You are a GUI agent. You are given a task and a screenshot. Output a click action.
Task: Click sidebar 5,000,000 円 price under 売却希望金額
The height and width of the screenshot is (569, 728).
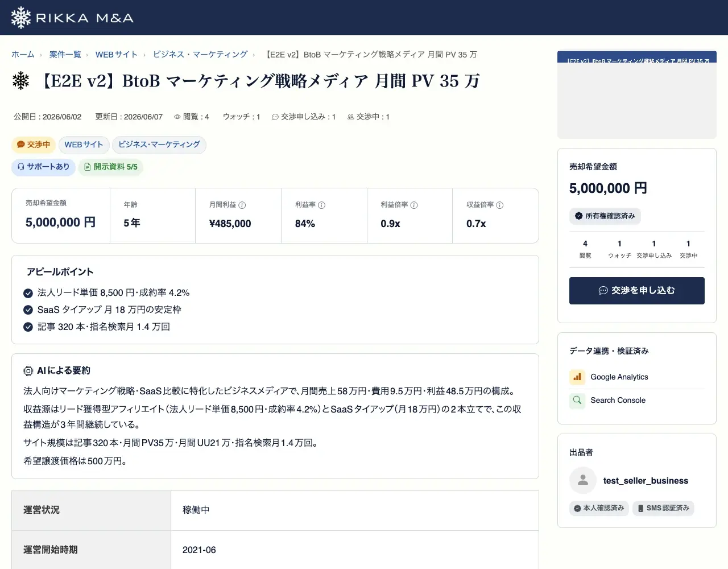(x=608, y=188)
